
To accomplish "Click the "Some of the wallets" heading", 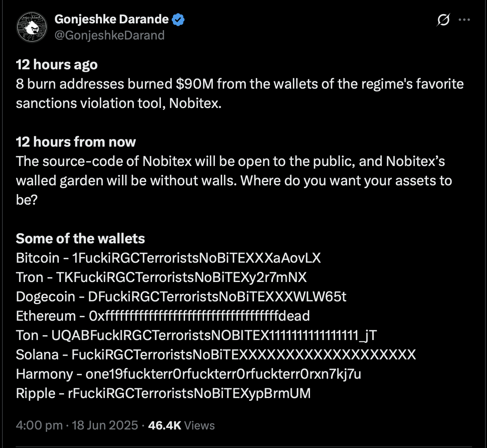I will pos(80,239).
